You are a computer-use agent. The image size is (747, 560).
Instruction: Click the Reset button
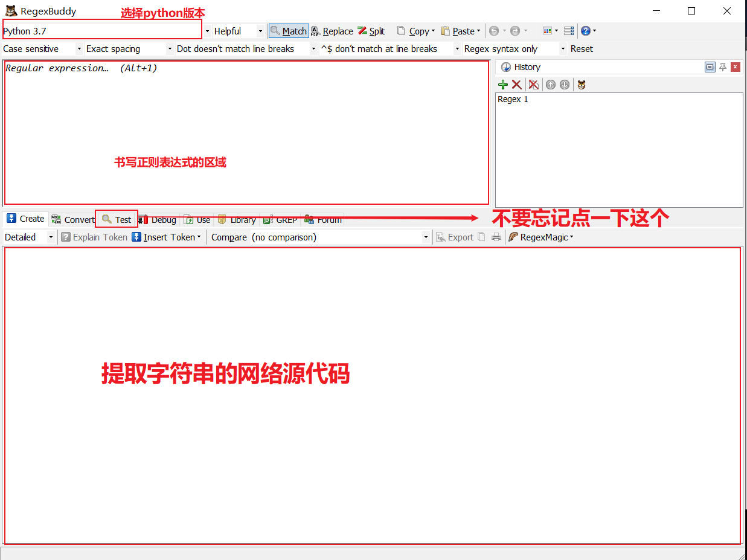coord(582,49)
